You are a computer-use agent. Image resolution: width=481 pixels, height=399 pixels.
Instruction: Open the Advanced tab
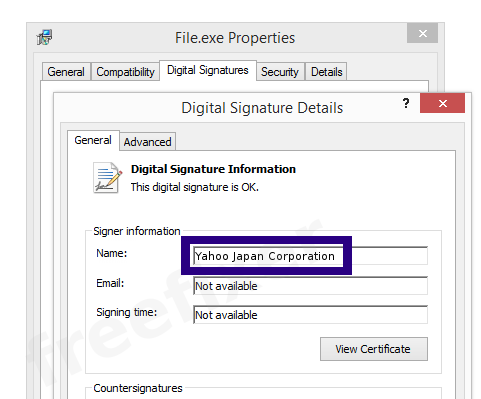point(147,142)
